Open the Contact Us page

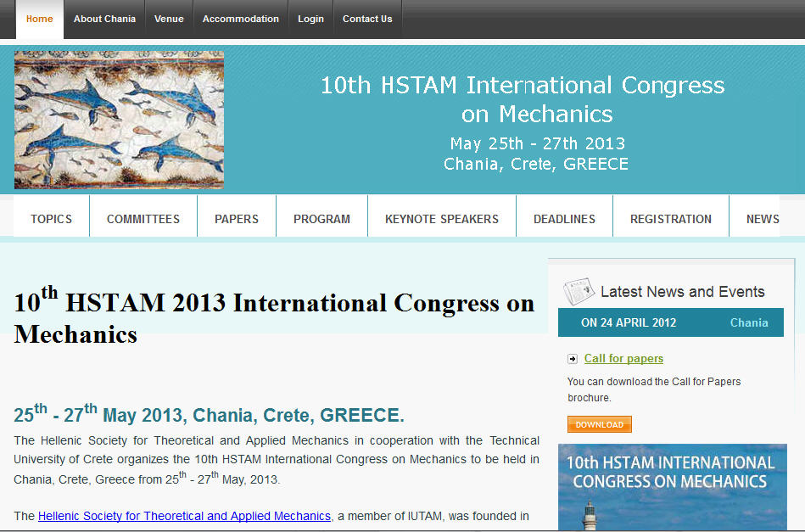(367, 19)
